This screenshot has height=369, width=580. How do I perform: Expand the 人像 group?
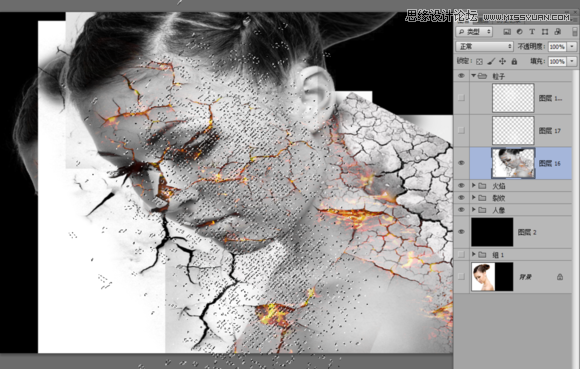pos(473,210)
